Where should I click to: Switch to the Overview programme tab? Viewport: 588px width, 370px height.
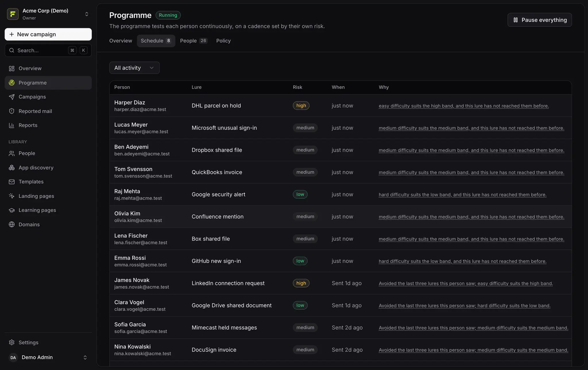click(x=121, y=41)
